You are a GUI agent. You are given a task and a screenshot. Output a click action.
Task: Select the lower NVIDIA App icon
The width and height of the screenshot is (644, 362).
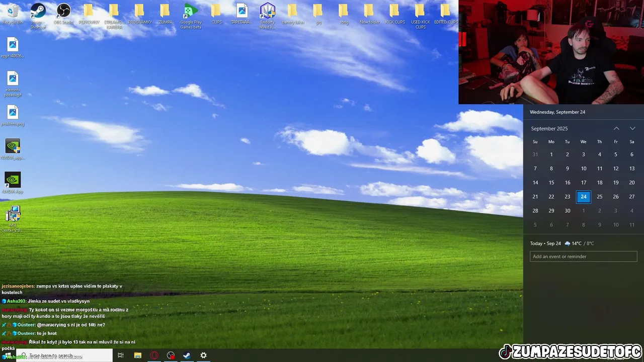[13, 183]
